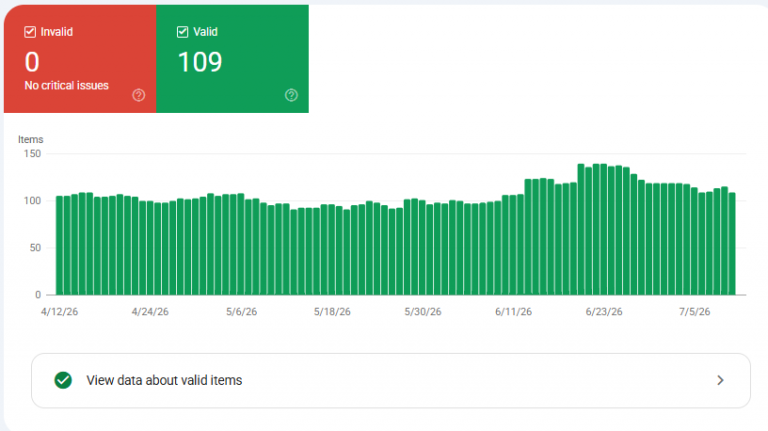Screen dimensions: 768x431
Task: Click the 100 y-axis value
Action: pos(32,201)
